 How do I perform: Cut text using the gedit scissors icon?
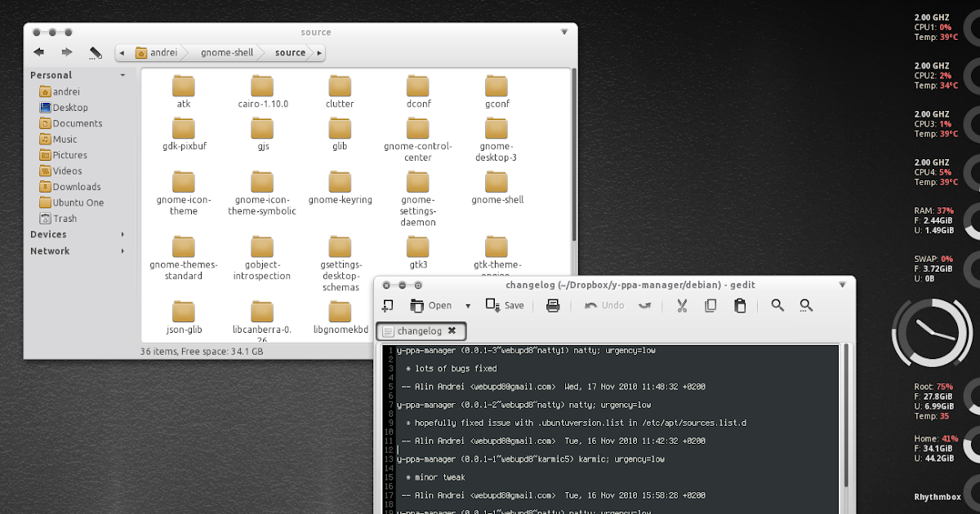tap(682, 305)
